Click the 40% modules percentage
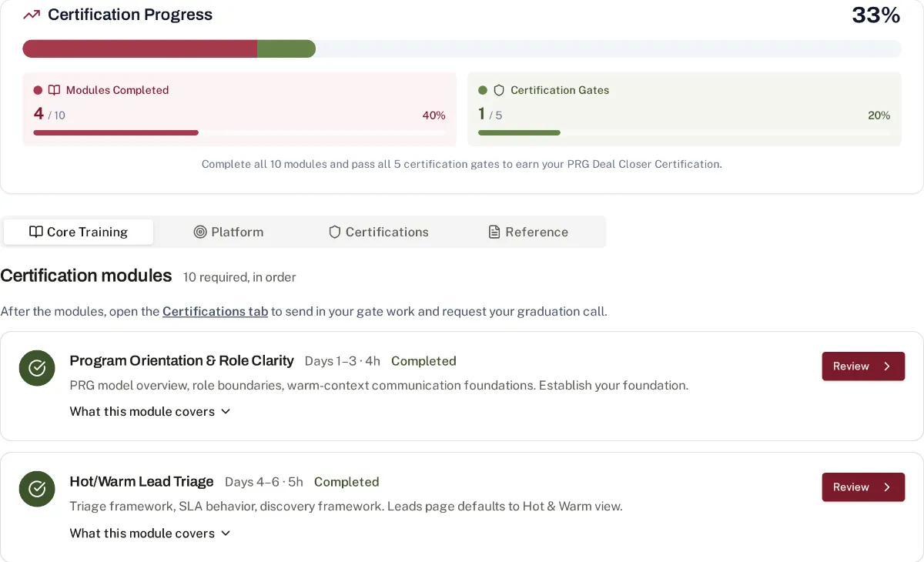Viewport: 924px width, 562px height. click(434, 115)
